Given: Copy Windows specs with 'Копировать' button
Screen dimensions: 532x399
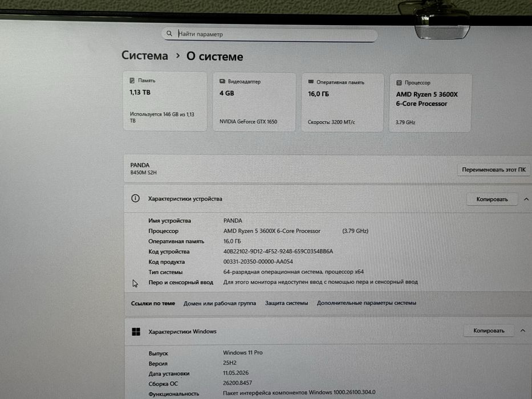Looking at the screenshot, I should tap(489, 331).
